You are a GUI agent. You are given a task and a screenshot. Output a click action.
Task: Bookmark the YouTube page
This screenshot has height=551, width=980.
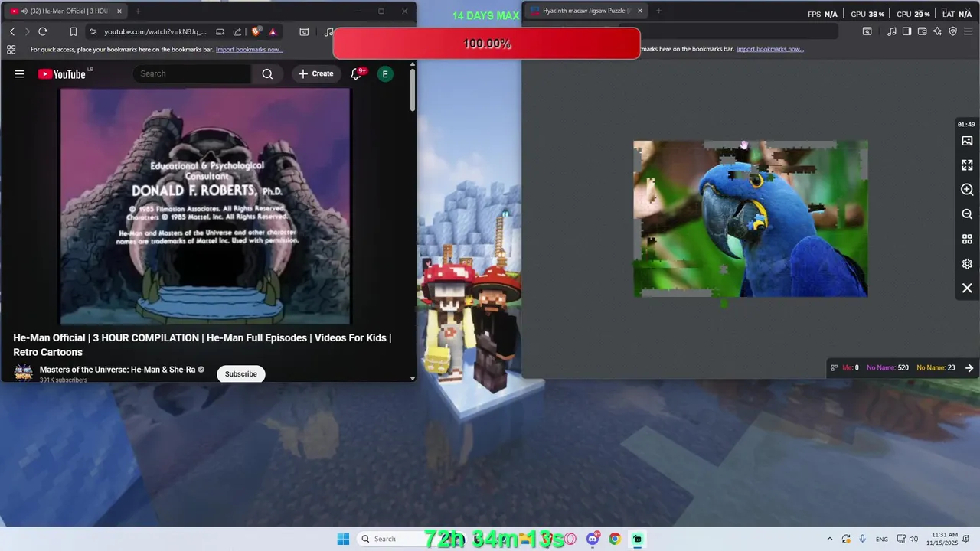pos(73,31)
